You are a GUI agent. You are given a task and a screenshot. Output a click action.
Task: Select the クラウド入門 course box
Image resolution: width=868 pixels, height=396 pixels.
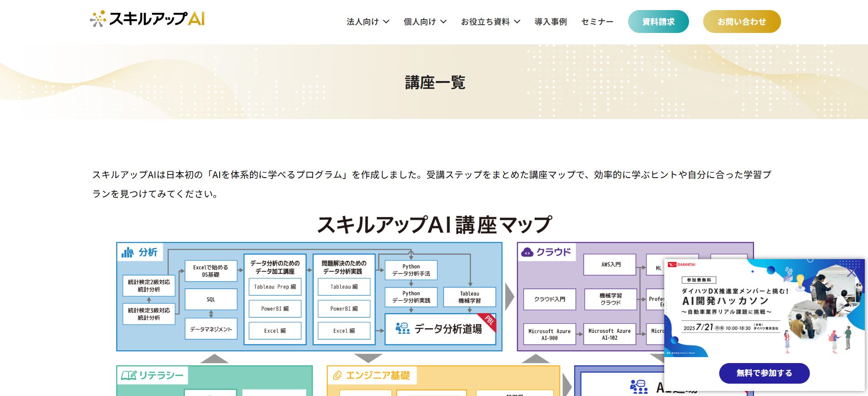pyautogui.click(x=550, y=299)
